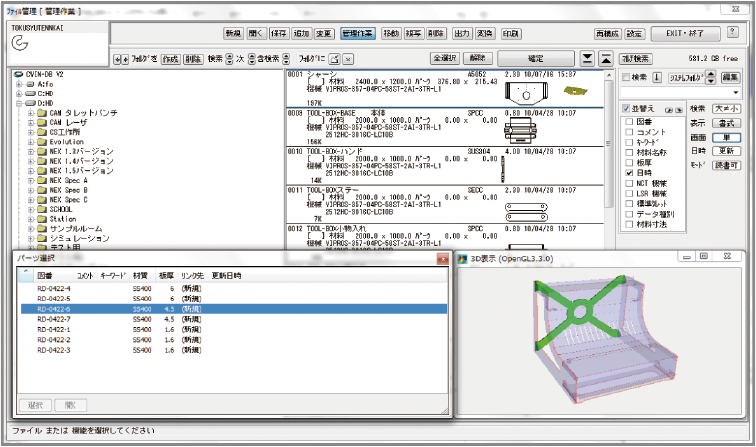Click the CVIN-DB V2 database icon

point(18,74)
